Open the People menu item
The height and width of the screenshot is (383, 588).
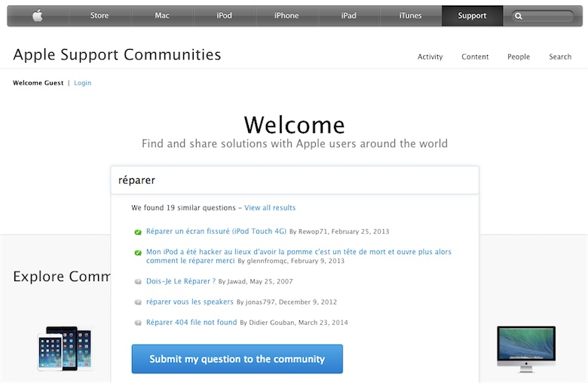[519, 57]
